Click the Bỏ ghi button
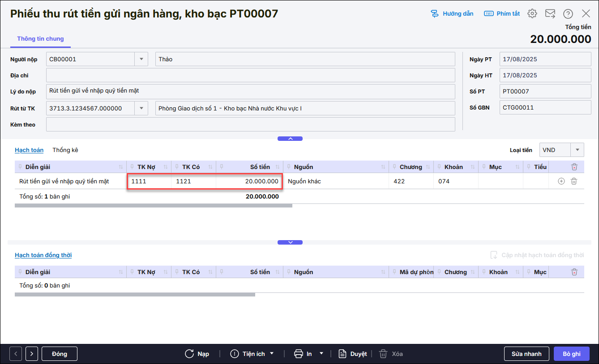Viewport: 599px width, 364px height. coord(571,354)
